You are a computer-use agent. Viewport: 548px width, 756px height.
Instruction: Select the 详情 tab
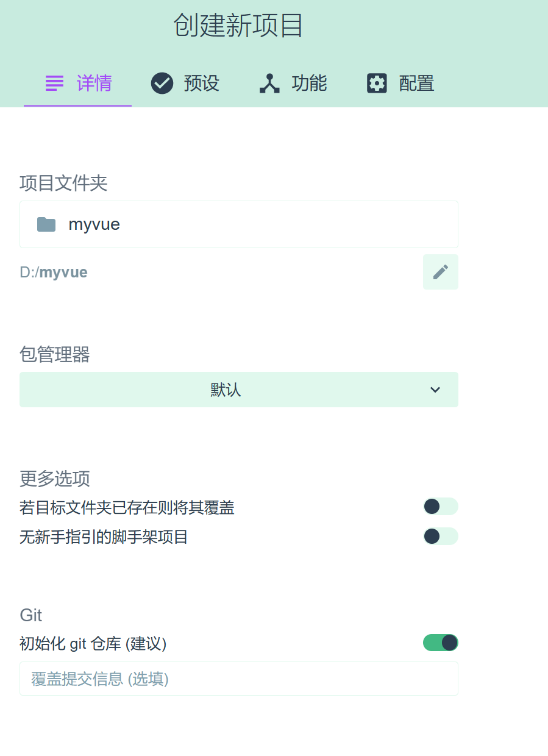77,83
